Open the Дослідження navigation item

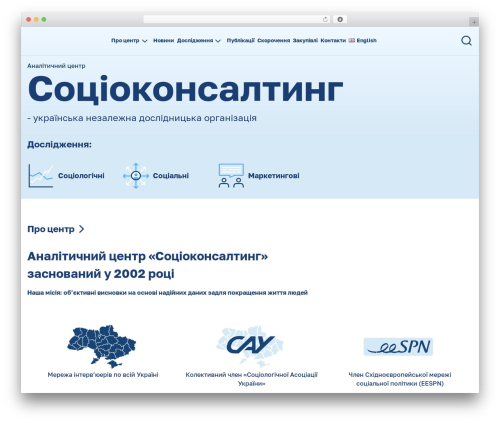click(x=195, y=40)
